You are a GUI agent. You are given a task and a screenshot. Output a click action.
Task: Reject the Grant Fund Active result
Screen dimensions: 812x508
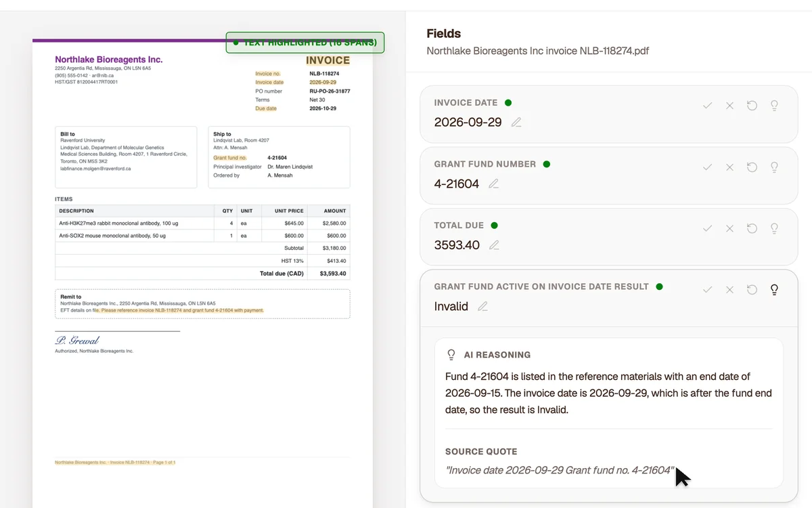pyautogui.click(x=729, y=289)
